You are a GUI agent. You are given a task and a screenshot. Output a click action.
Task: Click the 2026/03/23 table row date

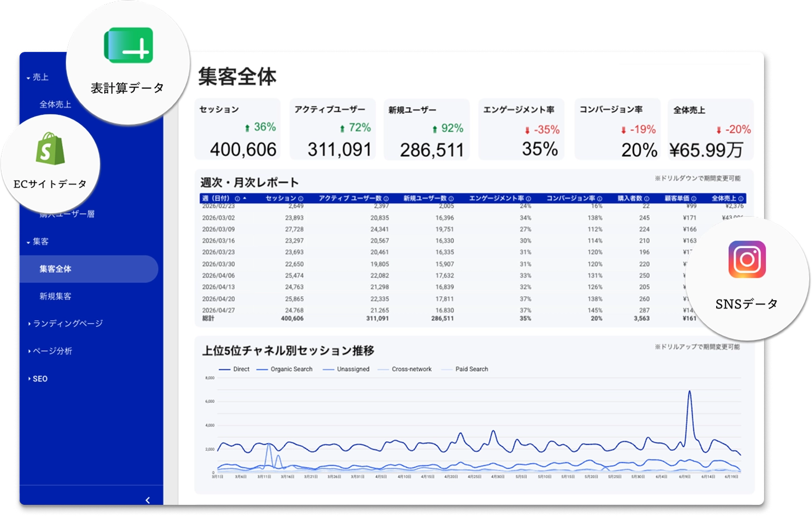coord(218,252)
